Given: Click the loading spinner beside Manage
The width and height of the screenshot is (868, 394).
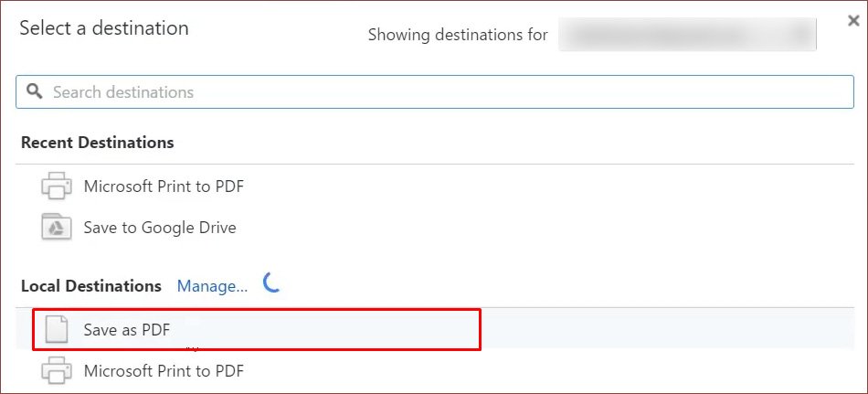Looking at the screenshot, I should coord(271,282).
